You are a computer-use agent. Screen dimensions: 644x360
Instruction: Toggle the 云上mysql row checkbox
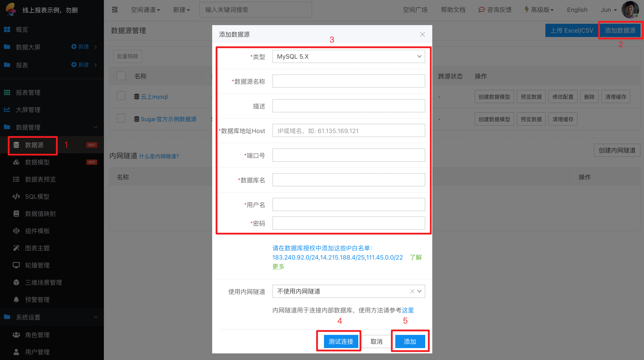121,96
